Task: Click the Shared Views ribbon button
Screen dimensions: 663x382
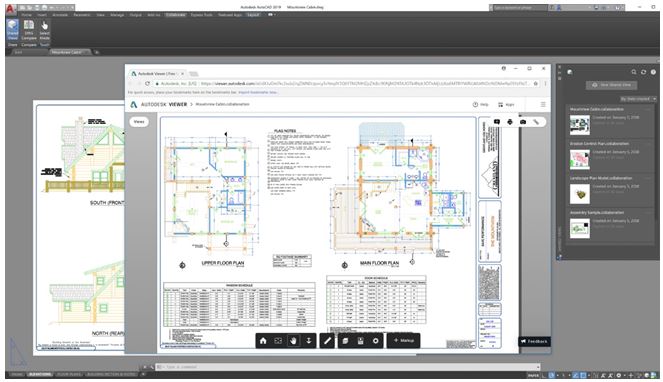Action: (13, 30)
